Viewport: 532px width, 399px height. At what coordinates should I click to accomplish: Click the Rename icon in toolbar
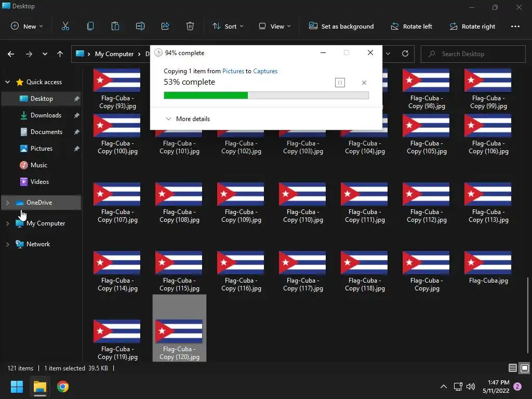click(x=140, y=26)
